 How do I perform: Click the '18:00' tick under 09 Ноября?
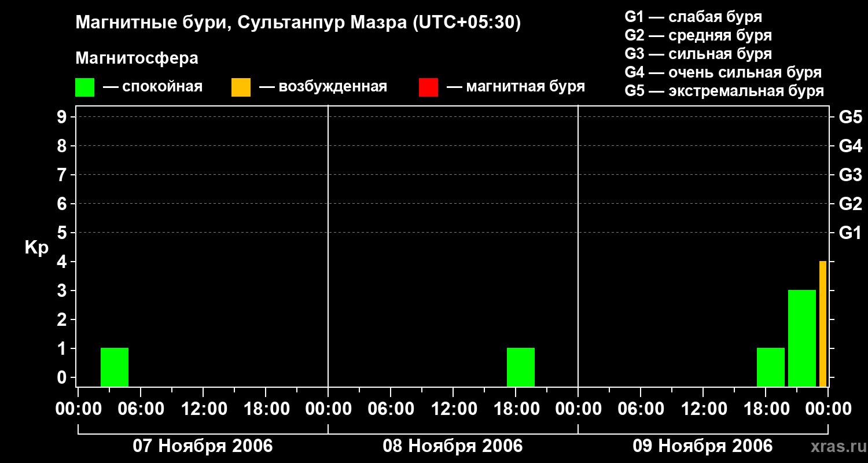pyautogui.click(x=766, y=409)
